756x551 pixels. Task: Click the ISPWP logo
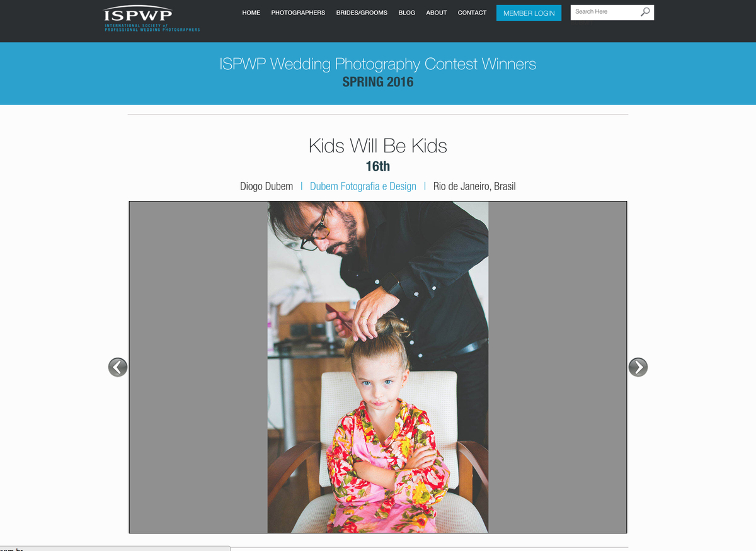coord(152,20)
